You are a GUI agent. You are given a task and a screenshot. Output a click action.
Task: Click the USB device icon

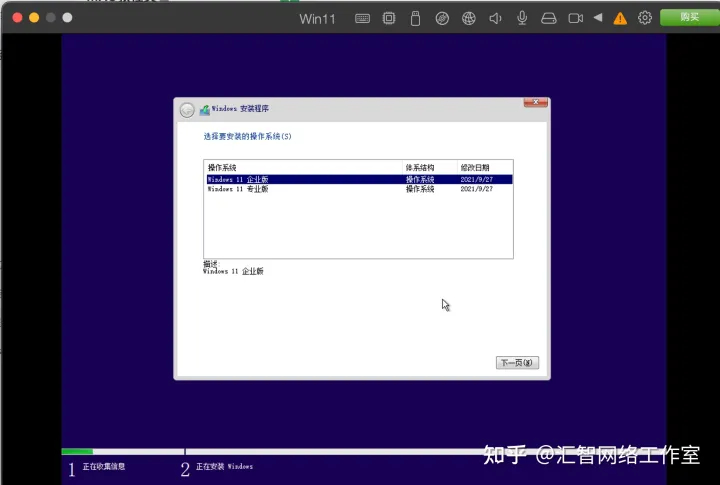pos(416,18)
